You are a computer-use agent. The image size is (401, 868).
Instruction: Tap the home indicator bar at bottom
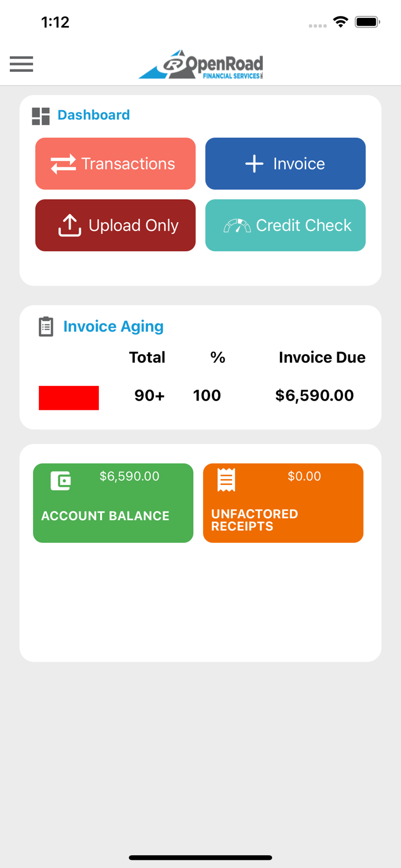tap(200, 858)
